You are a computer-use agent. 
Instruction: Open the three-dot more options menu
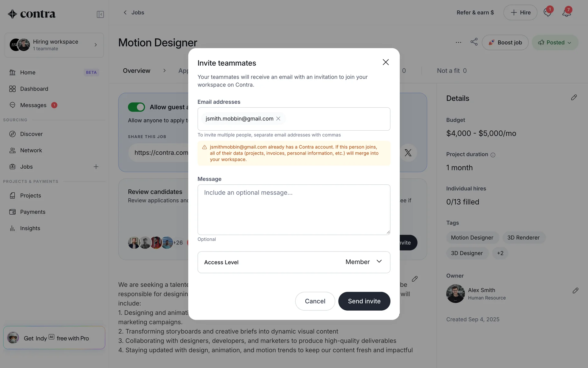(458, 42)
